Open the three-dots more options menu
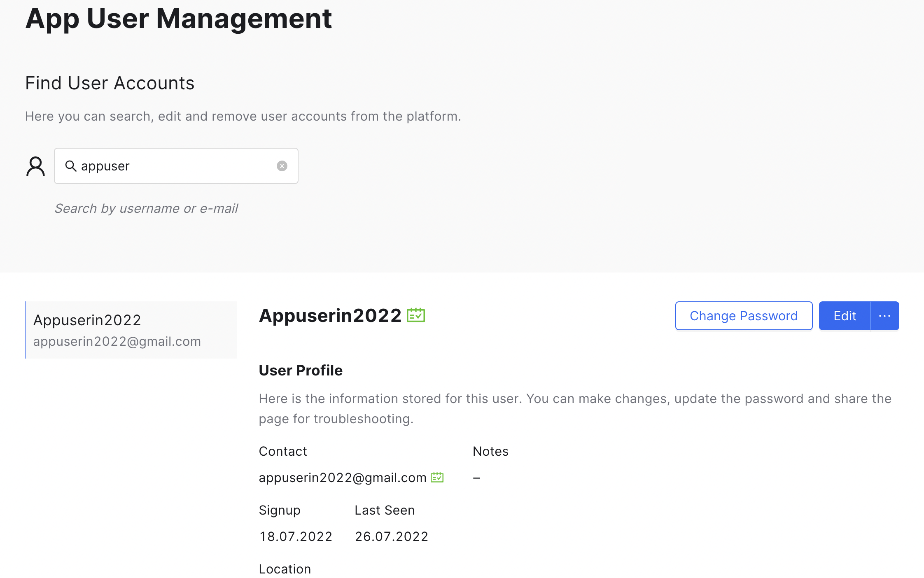924x578 pixels. (x=885, y=316)
